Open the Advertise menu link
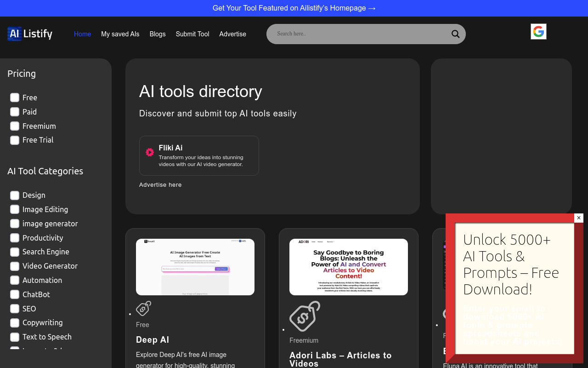The height and width of the screenshot is (368, 588). click(233, 34)
